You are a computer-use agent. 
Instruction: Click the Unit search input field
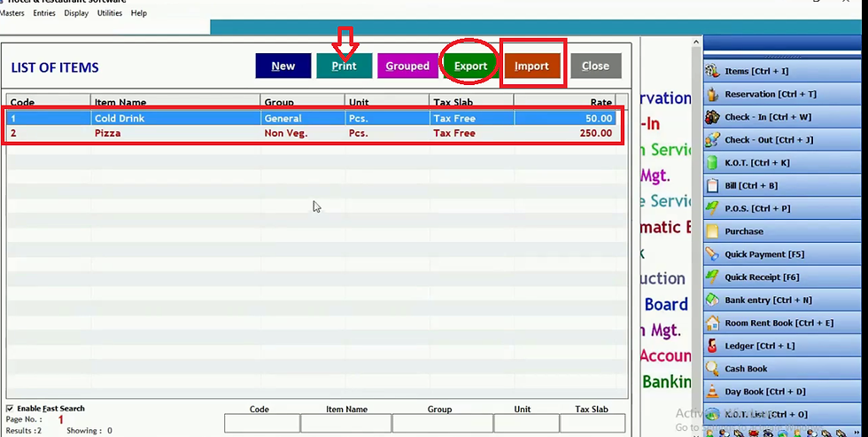tap(526, 423)
